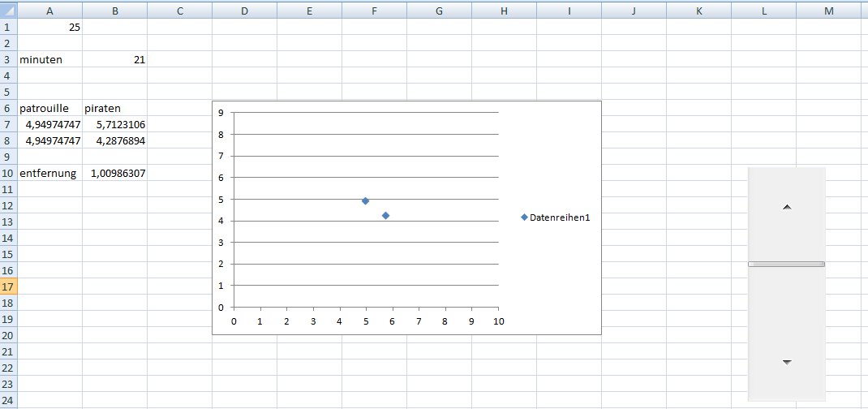Select highlighted row 17 header

point(8,286)
